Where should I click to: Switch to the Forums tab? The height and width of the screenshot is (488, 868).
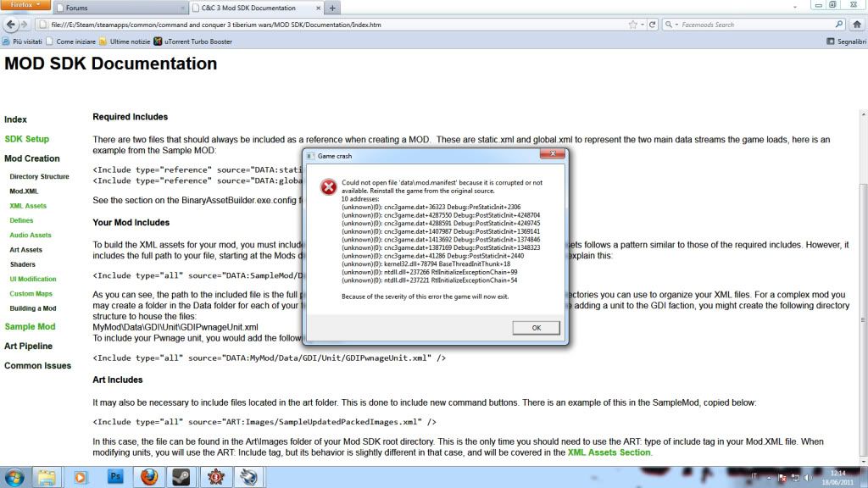coord(120,8)
